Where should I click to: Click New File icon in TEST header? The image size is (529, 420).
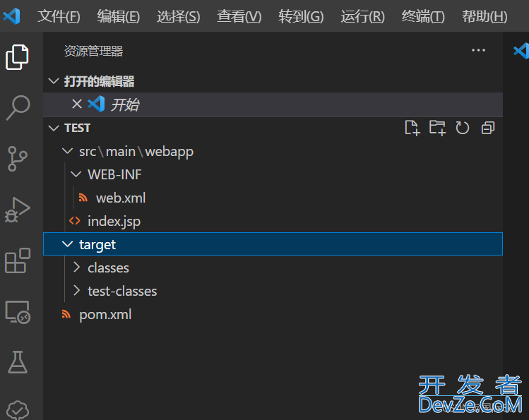point(412,128)
